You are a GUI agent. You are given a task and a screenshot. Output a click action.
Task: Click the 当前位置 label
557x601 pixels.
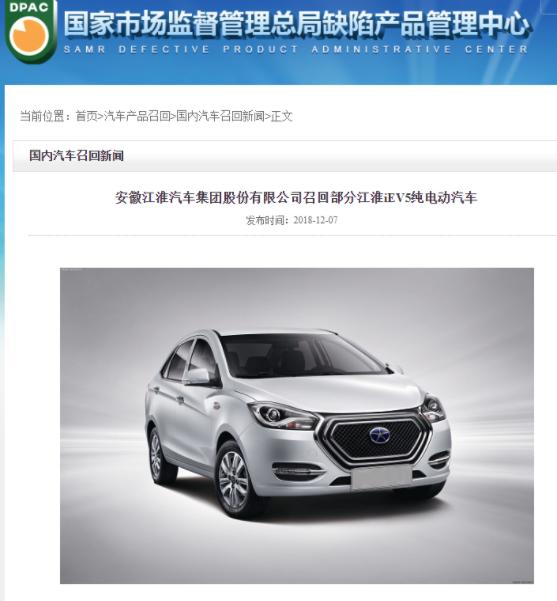[42, 116]
